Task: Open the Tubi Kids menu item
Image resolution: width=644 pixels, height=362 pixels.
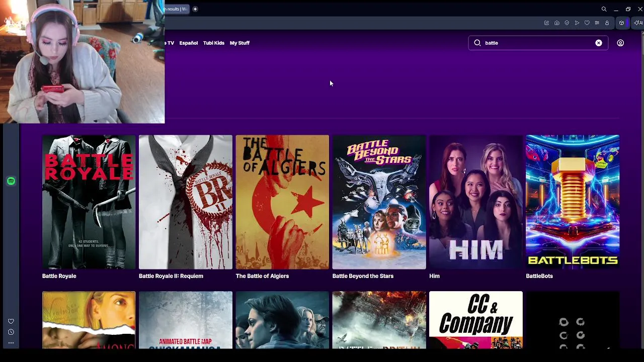Action: pyautogui.click(x=214, y=43)
